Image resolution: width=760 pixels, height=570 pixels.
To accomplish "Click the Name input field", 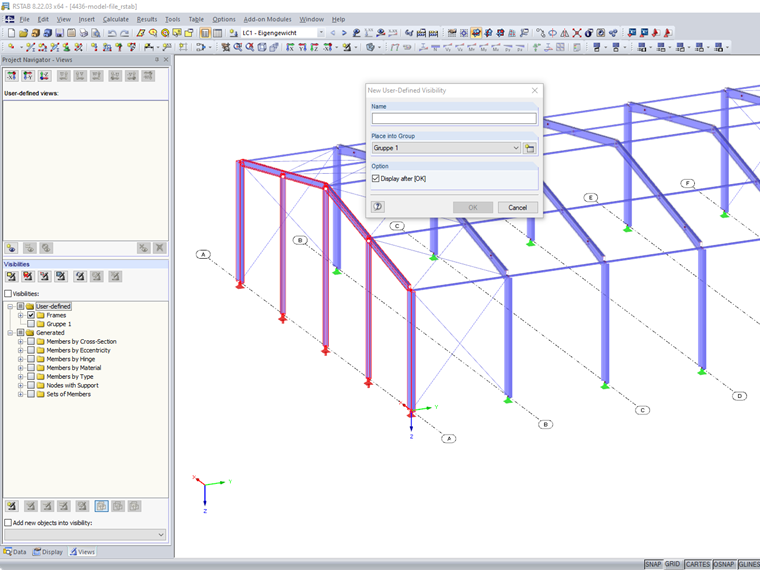I will click(x=454, y=118).
